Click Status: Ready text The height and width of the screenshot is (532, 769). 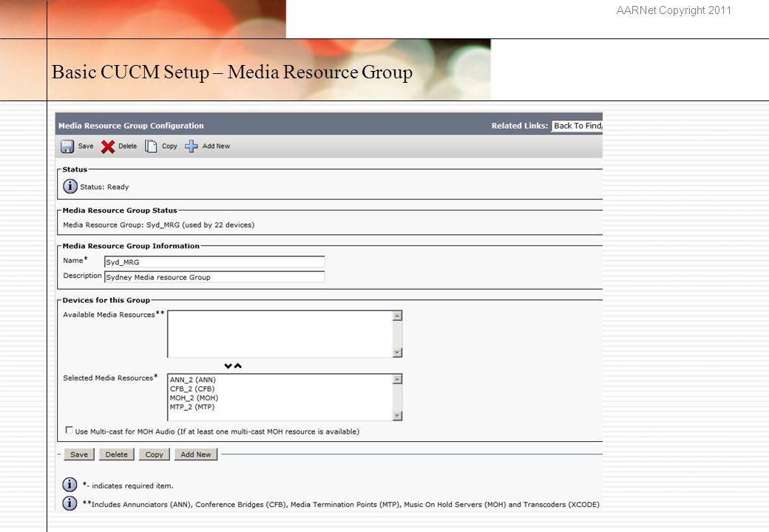pos(104,187)
